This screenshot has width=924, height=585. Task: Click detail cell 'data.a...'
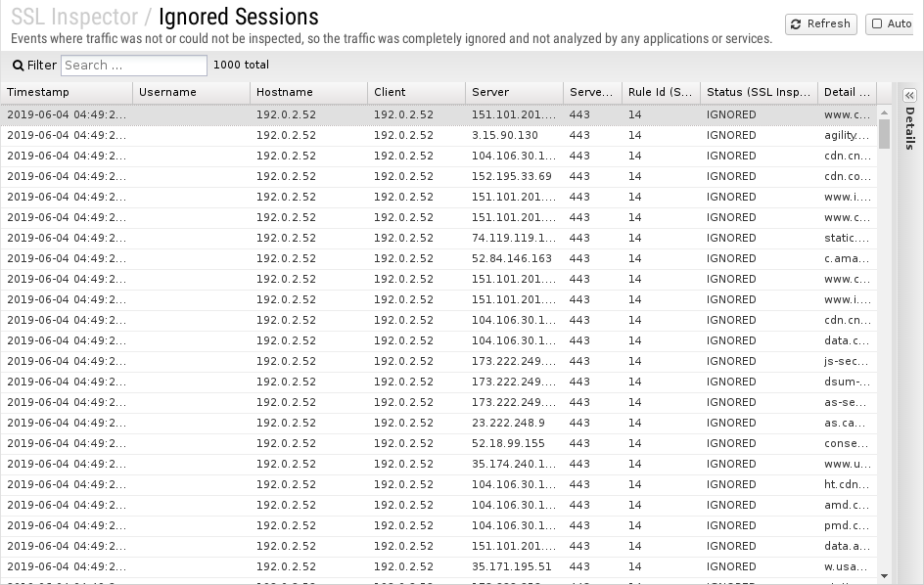click(847, 546)
